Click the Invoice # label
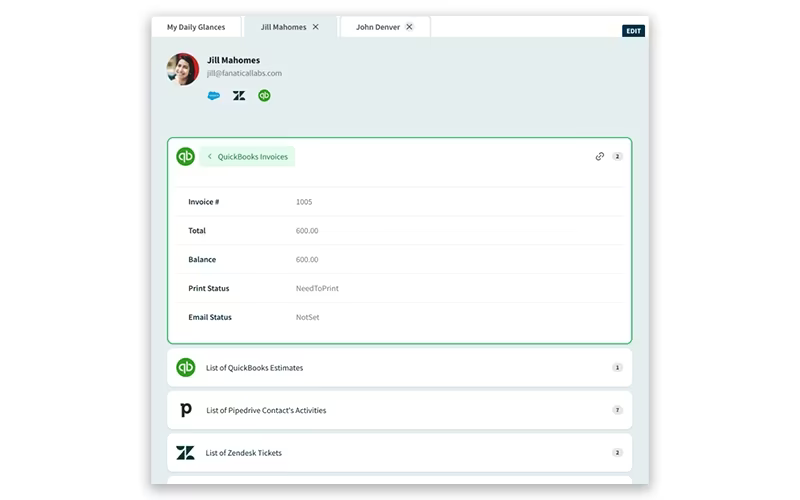Screen dimensions: 800x500 click(x=204, y=202)
